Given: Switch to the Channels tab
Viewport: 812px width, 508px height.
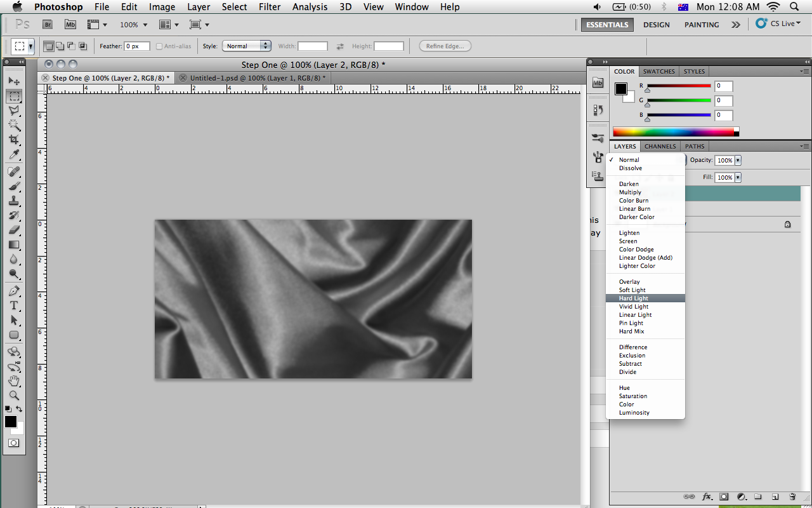Looking at the screenshot, I should click(x=660, y=146).
